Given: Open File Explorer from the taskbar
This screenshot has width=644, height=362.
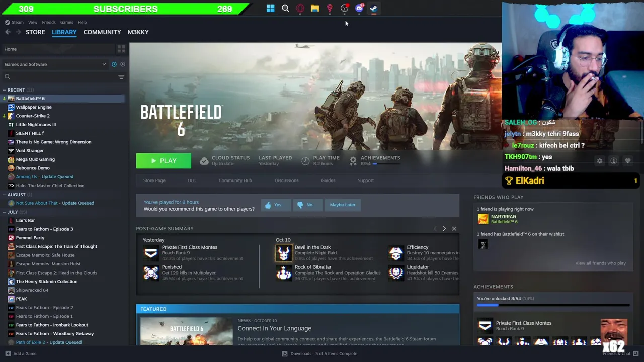Looking at the screenshot, I should click(314, 8).
